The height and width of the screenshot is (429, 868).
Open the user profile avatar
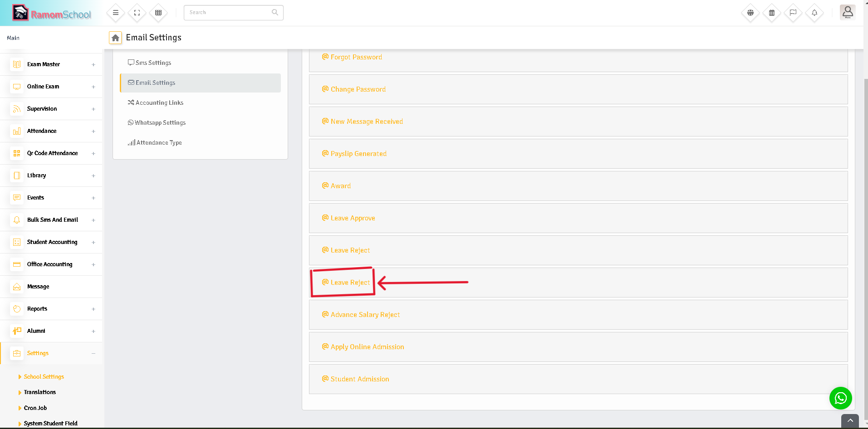(847, 12)
